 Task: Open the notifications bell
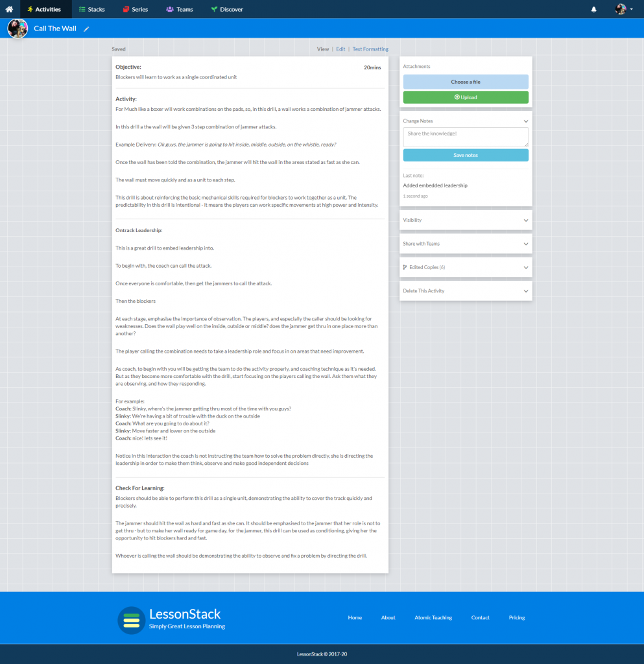point(593,9)
